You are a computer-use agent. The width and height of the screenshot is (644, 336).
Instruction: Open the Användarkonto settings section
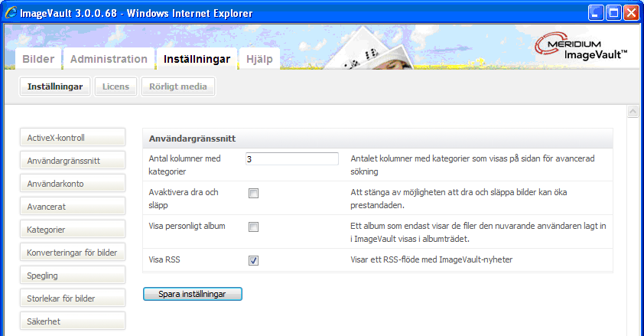point(73,184)
